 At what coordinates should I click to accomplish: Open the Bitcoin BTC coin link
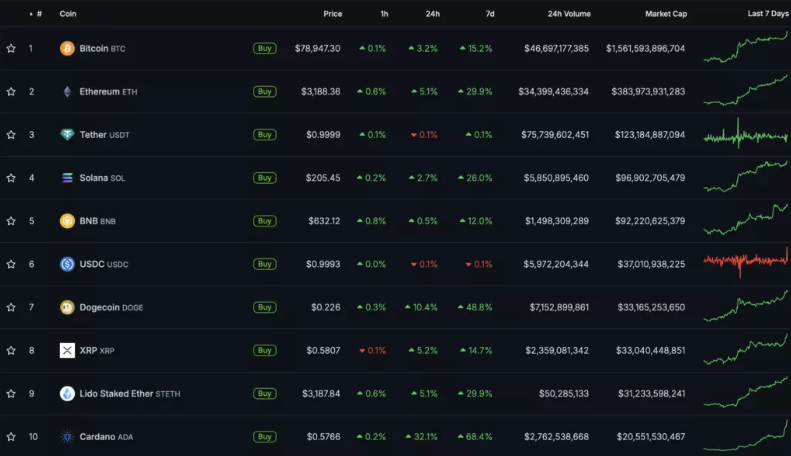pos(102,48)
